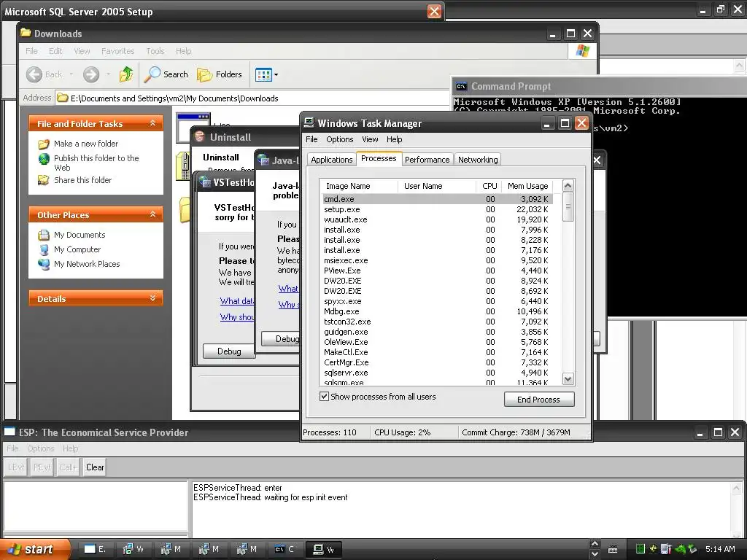Click the My Documents icon in Other Places

click(x=44, y=235)
